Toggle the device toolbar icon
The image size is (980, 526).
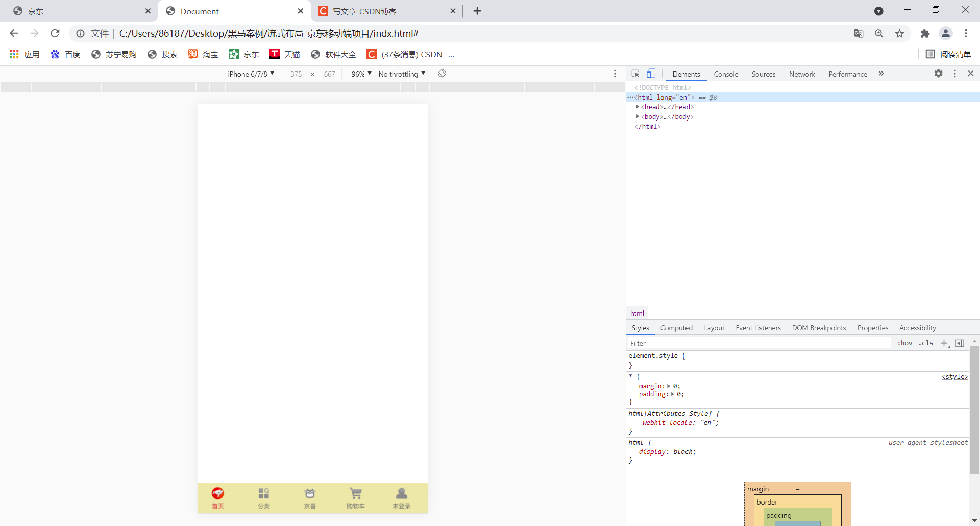pos(651,74)
